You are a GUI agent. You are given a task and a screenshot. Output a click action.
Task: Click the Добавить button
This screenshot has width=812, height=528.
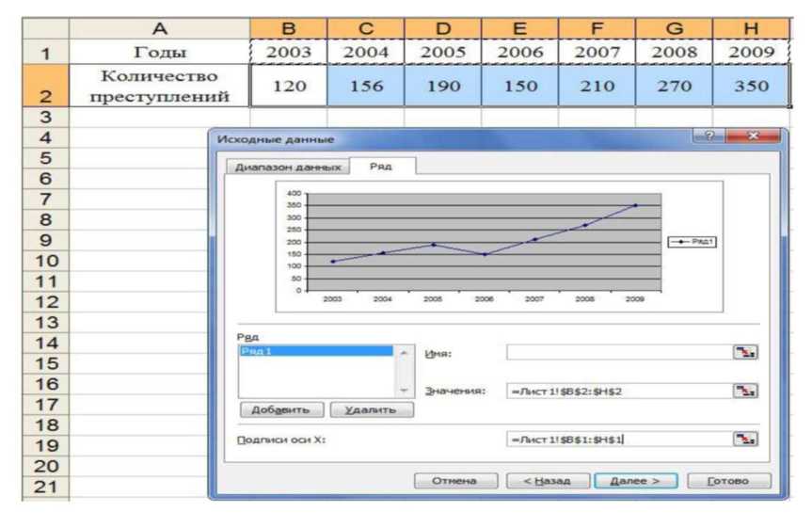[x=281, y=409]
